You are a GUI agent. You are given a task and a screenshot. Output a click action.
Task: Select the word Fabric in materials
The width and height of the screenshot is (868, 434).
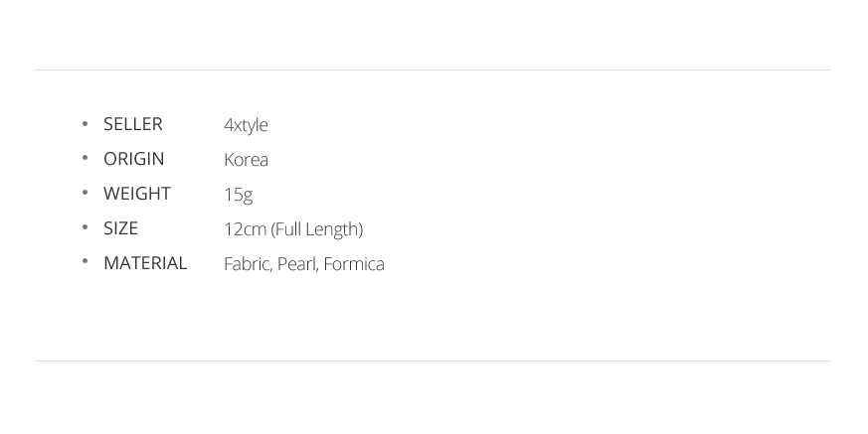coord(247,264)
